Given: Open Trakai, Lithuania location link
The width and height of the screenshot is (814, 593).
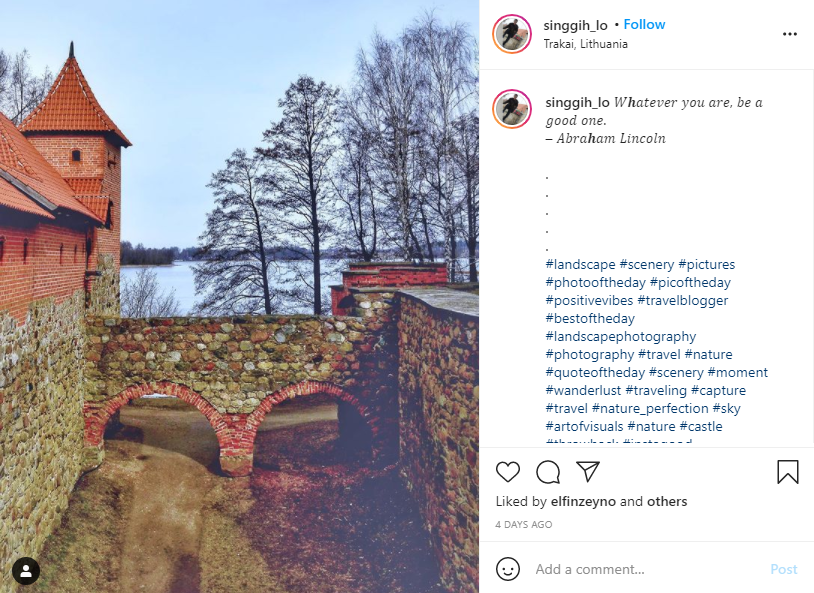Looking at the screenshot, I should coord(586,44).
